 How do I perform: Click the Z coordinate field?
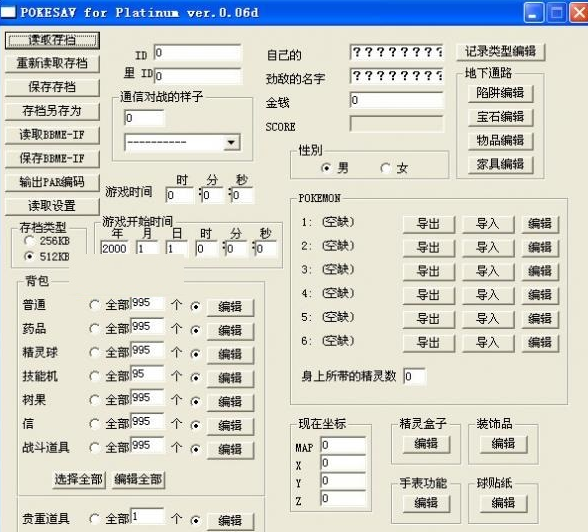coord(343,498)
